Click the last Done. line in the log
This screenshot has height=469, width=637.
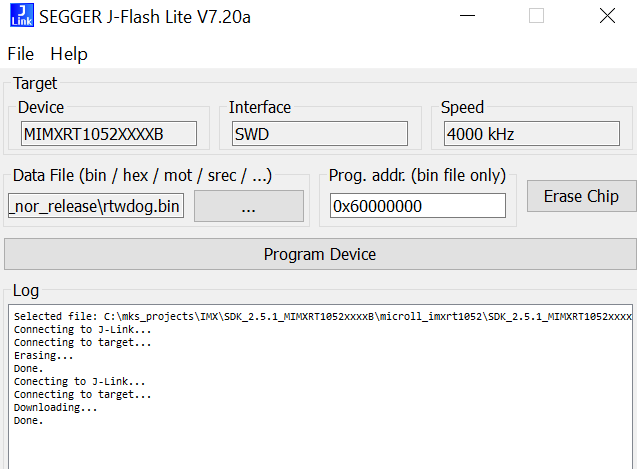point(28,421)
